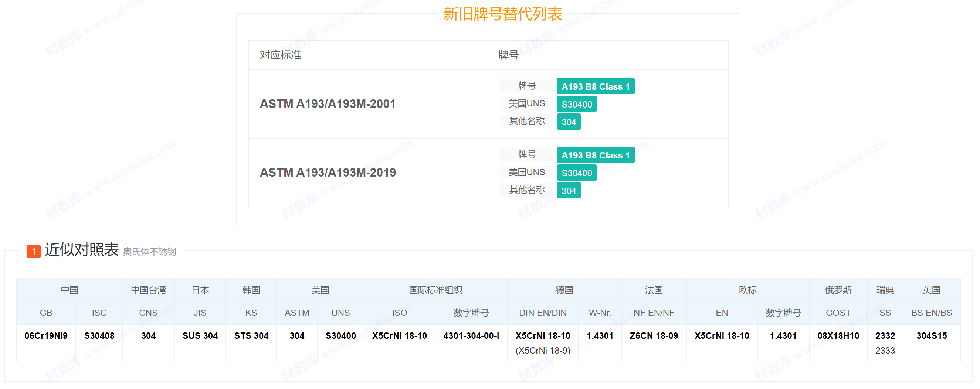The height and width of the screenshot is (389, 980).
Task: Click the 304 tag under A193M-2001
Action: (x=568, y=122)
